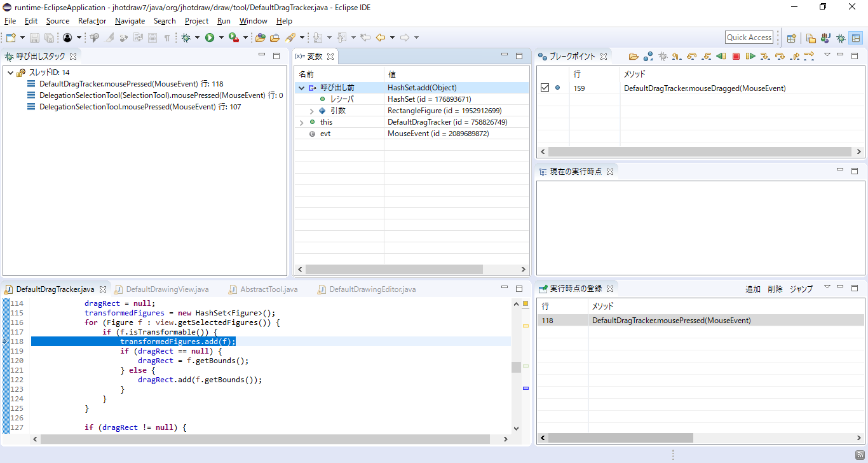The width and height of the screenshot is (868, 463).
Task: Collapse the 呼び出し前 variable row
Action: pyautogui.click(x=301, y=88)
